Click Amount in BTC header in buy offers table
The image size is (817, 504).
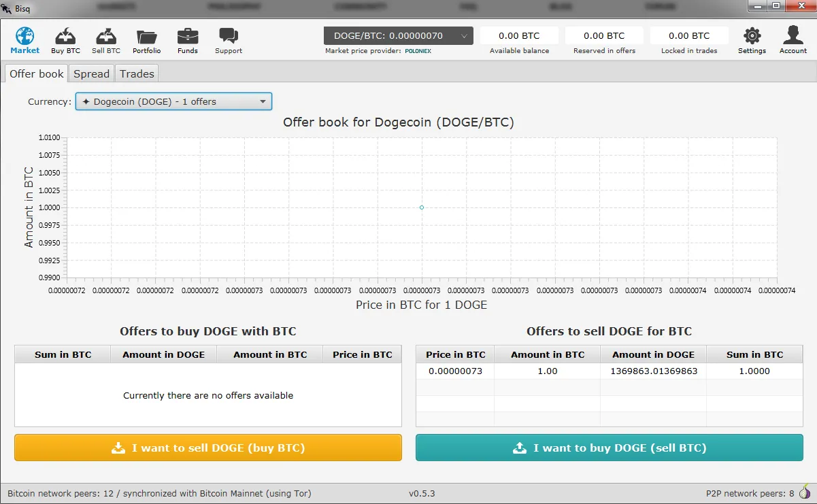click(x=270, y=354)
